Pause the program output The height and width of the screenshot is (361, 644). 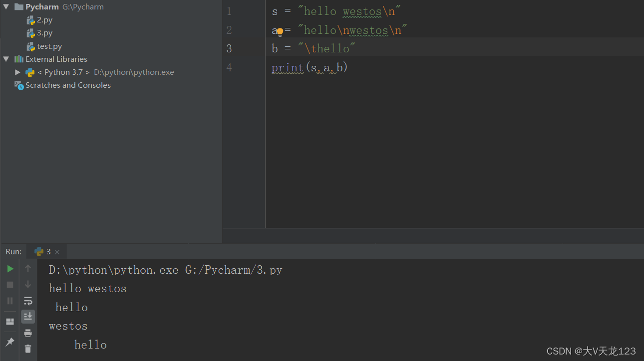pyautogui.click(x=10, y=301)
